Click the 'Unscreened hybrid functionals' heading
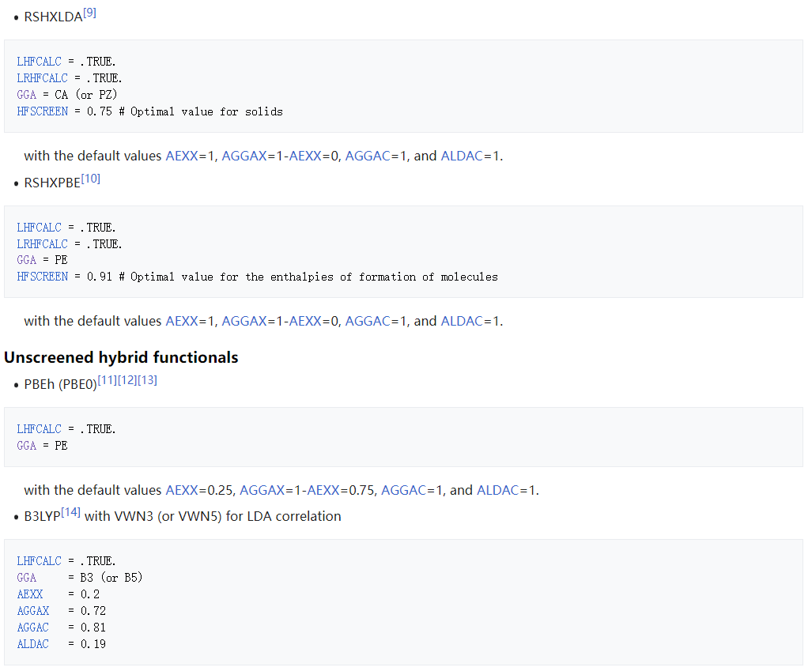 tap(121, 357)
